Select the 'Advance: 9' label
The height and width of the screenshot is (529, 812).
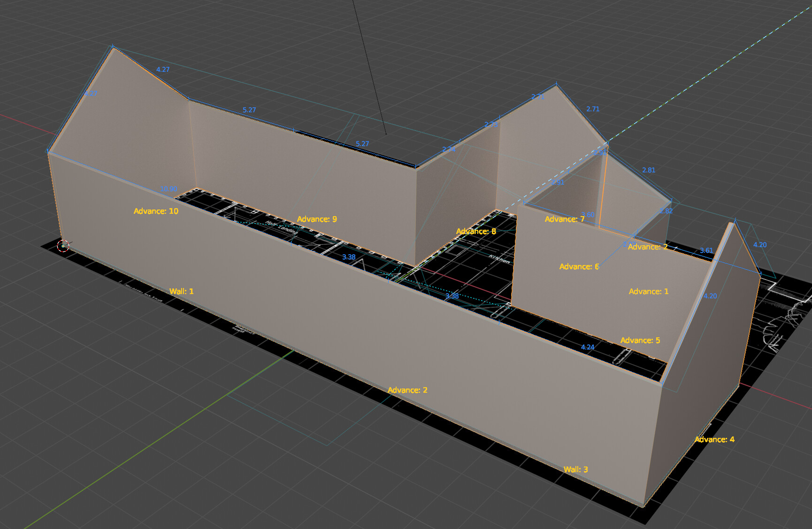tap(317, 219)
